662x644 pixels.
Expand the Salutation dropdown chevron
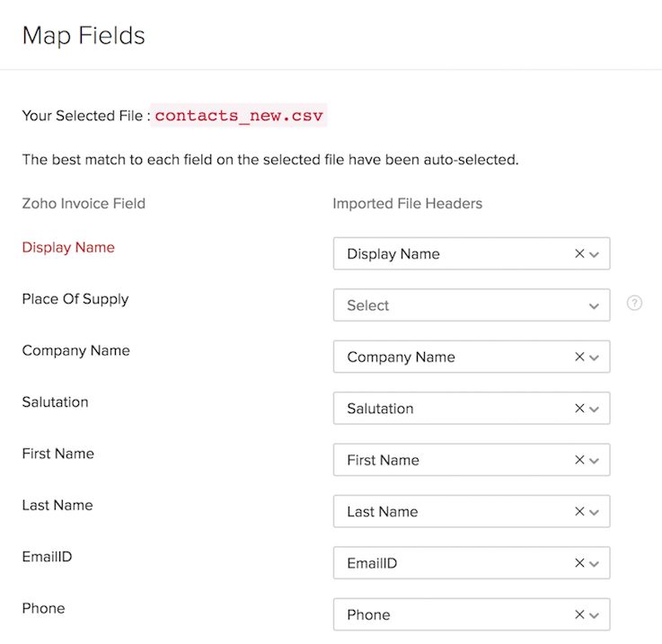pos(595,409)
